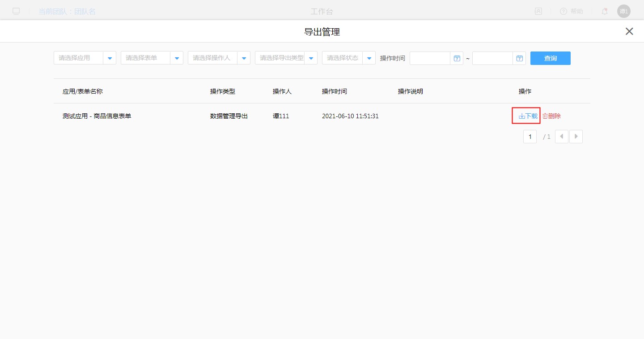The height and width of the screenshot is (339, 644).
Task: Open the 请选择操作人 dropdown
Action: 244,58
